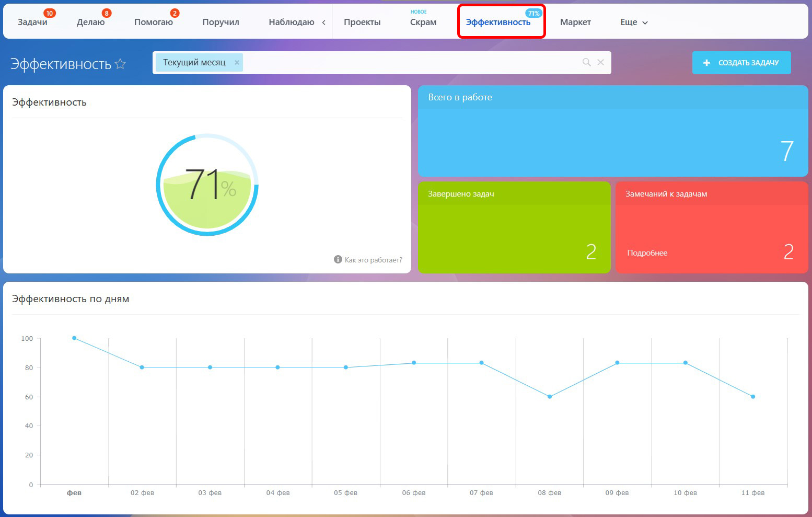This screenshot has height=517, width=812.
Task: Click the chart data point at 05 фев
Action: coord(346,367)
